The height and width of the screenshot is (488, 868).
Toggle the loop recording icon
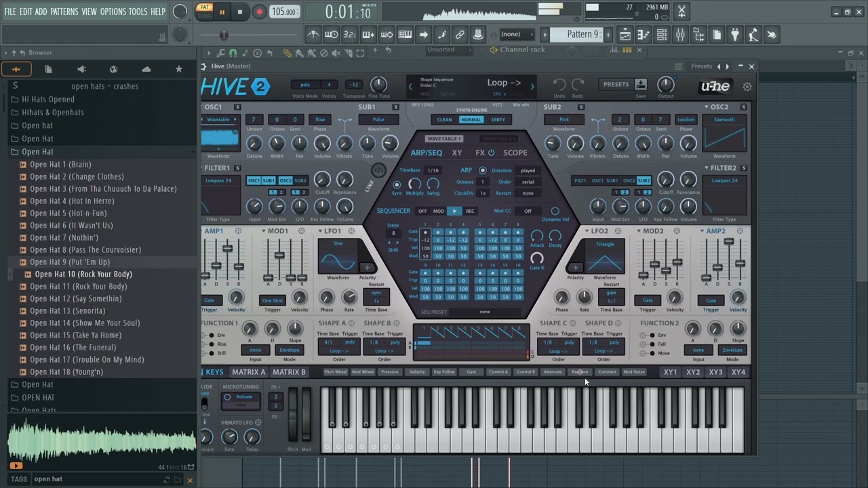pos(387,35)
